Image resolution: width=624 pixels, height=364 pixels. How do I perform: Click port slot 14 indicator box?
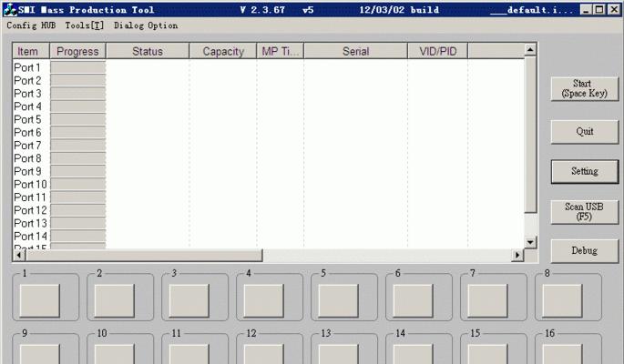pyautogui.click(x=413, y=354)
